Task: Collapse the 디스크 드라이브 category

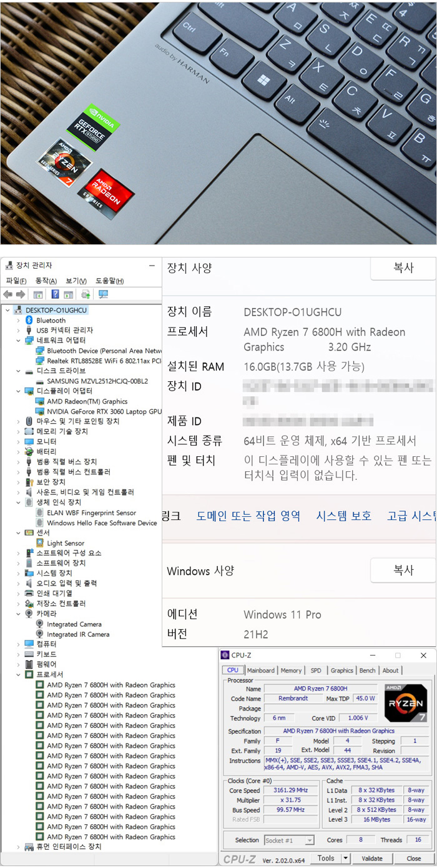Action: [19, 371]
